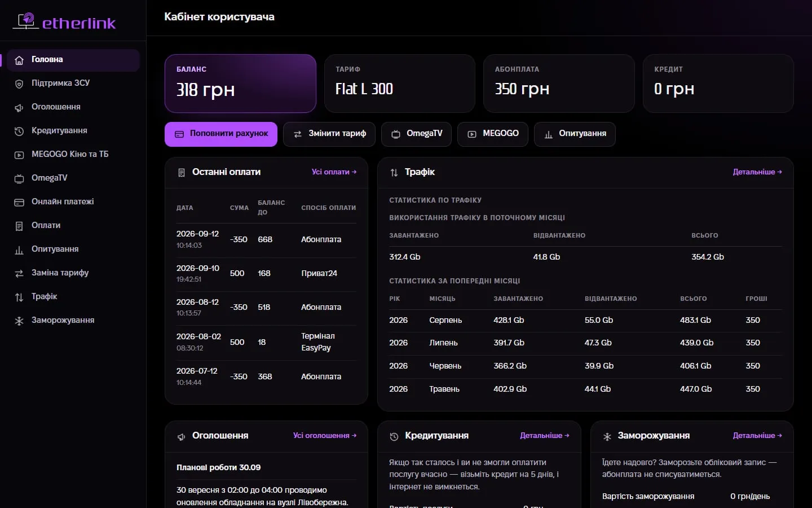Click the Баланс 318 грн card
The image size is (812, 508).
click(240, 84)
